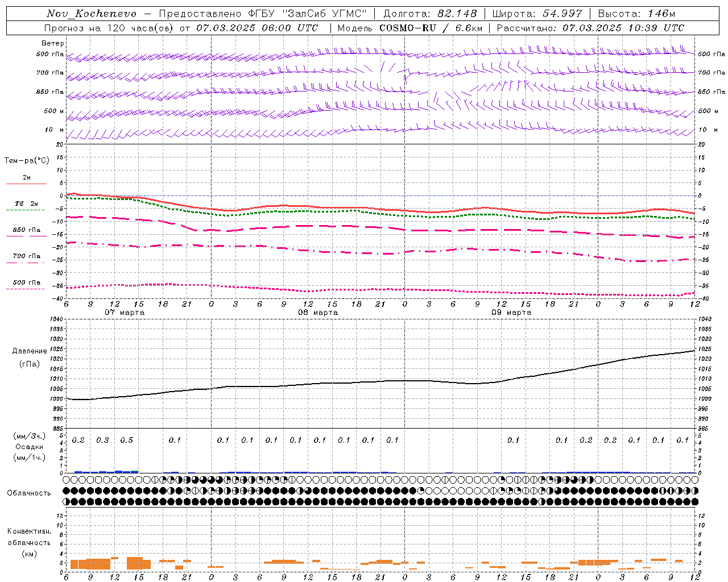728x582 pixels.
Task: Click the Осадки precipitation label
Action: point(30,447)
